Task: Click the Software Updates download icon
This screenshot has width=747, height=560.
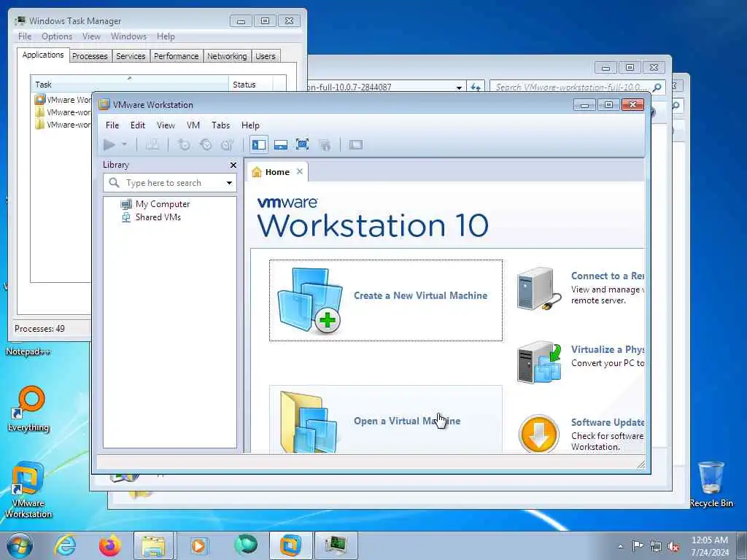Action: click(539, 433)
